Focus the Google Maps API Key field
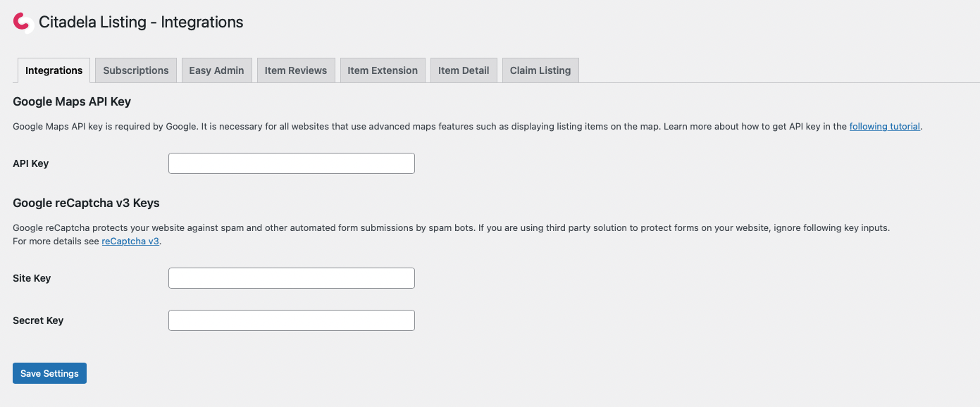 [292, 163]
